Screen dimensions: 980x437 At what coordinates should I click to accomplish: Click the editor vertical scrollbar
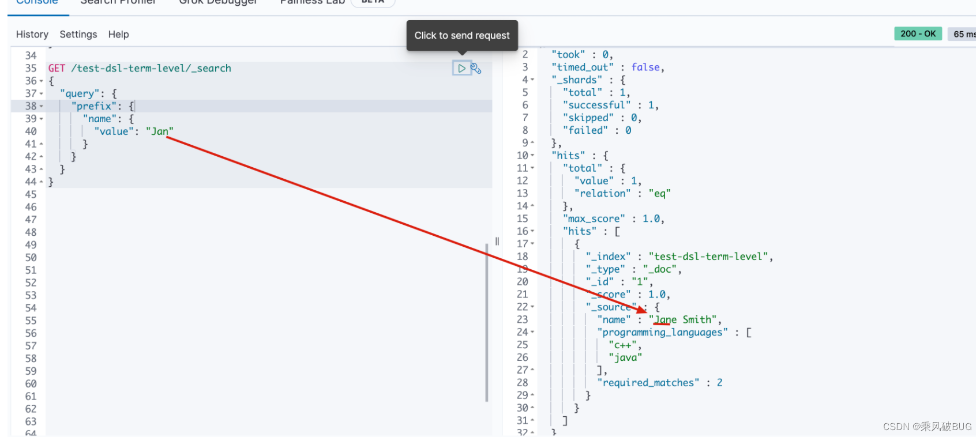pyautogui.click(x=487, y=323)
